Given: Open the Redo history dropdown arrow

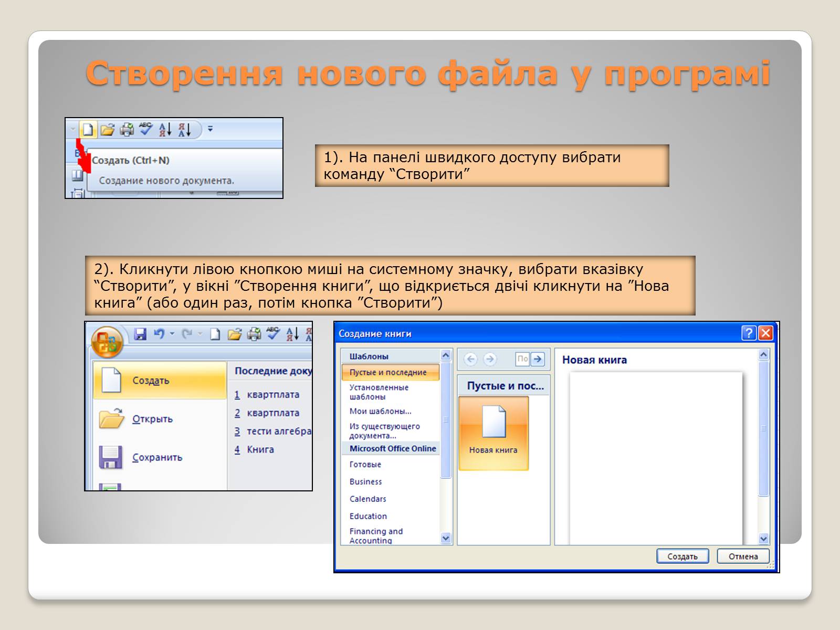Looking at the screenshot, I should 200,334.
